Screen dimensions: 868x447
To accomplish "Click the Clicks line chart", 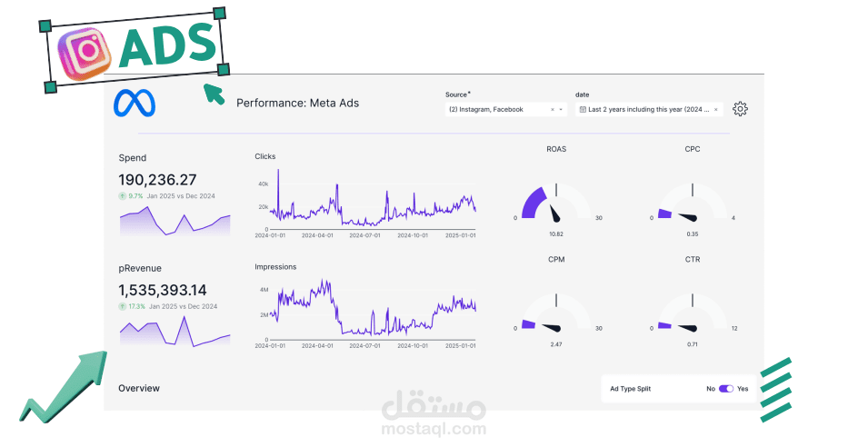I will point(365,203).
